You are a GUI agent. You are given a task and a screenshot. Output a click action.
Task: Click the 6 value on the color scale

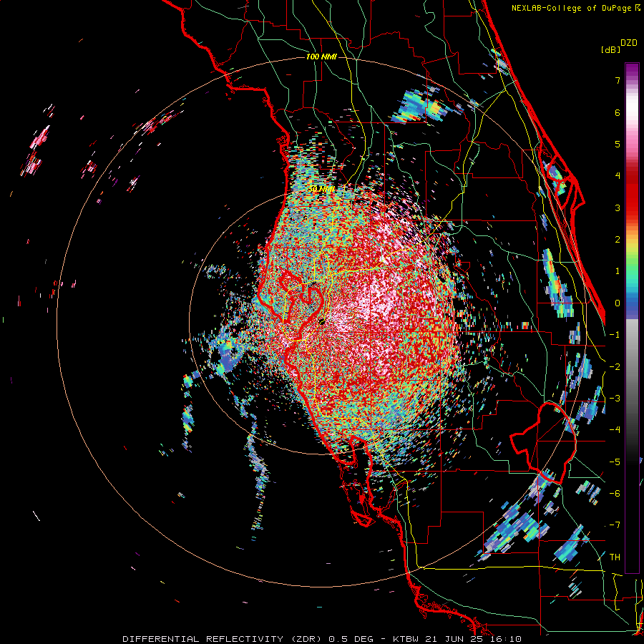click(618, 112)
